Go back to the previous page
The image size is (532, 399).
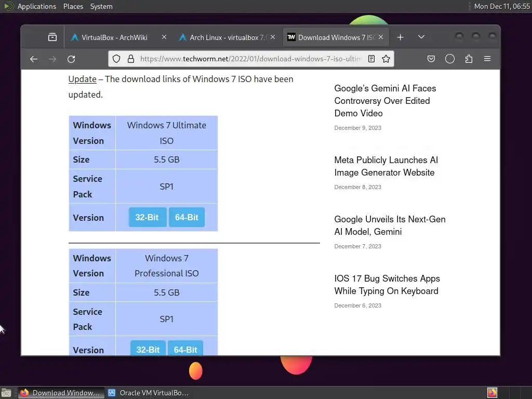34,59
